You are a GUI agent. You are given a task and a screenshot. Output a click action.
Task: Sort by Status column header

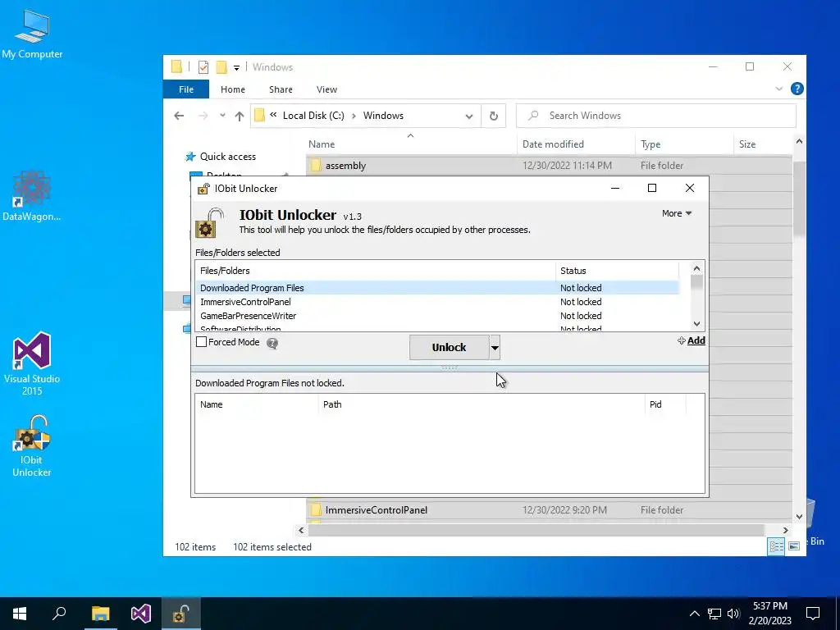pos(617,271)
